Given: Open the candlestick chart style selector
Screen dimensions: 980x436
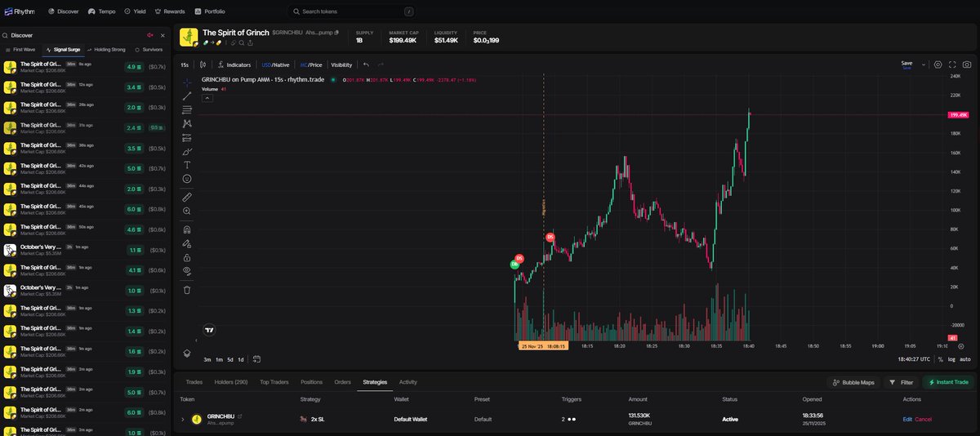Looking at the screenshot, I should point(202,65).
